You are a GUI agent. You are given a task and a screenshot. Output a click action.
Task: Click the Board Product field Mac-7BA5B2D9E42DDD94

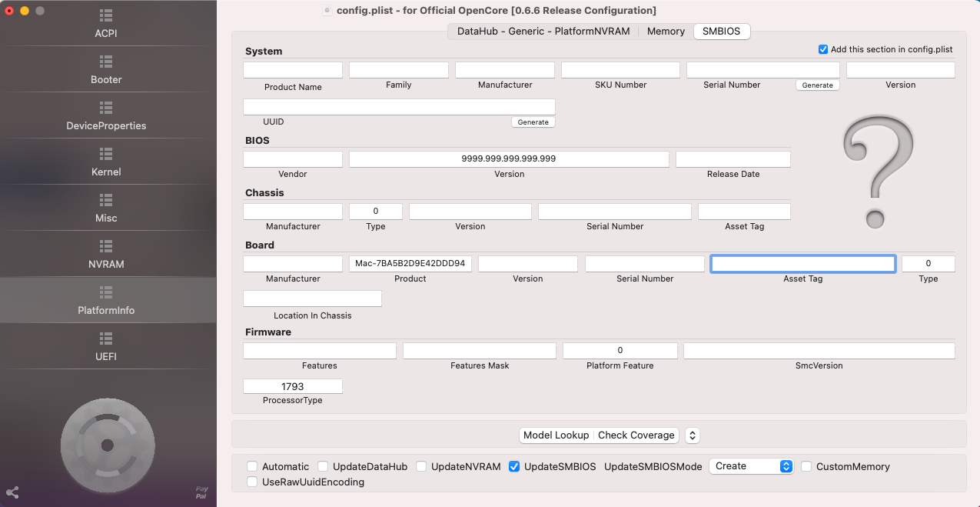point(410,264)
